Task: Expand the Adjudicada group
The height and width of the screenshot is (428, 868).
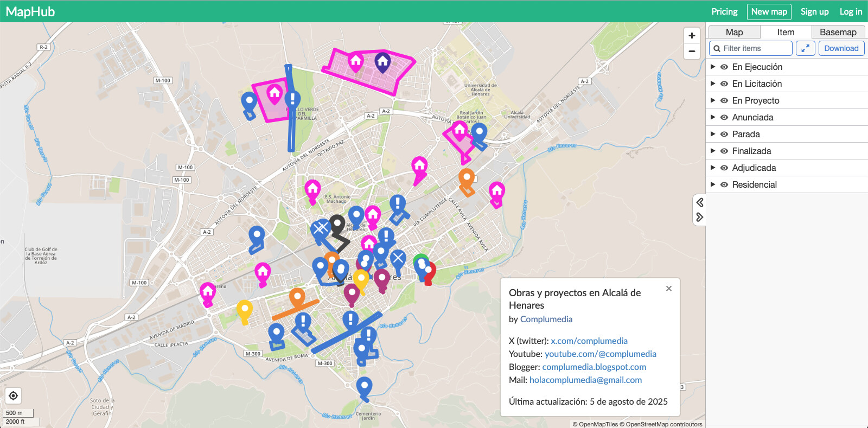Action: tap(713, 168)
